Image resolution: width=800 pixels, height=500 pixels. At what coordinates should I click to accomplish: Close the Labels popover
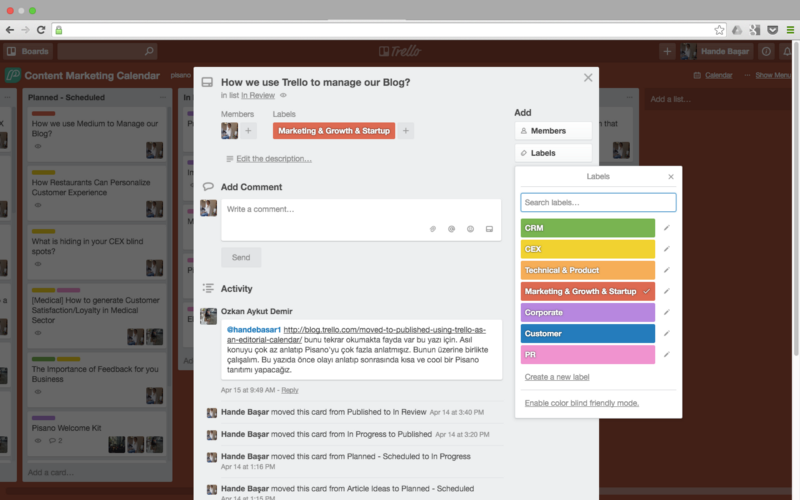click(671, 177)
